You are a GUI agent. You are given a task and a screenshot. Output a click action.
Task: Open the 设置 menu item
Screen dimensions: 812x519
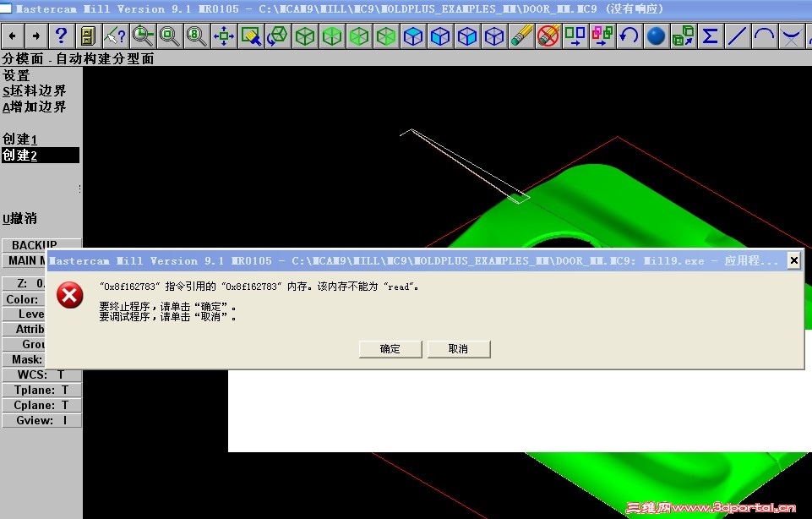click(16, 75)
